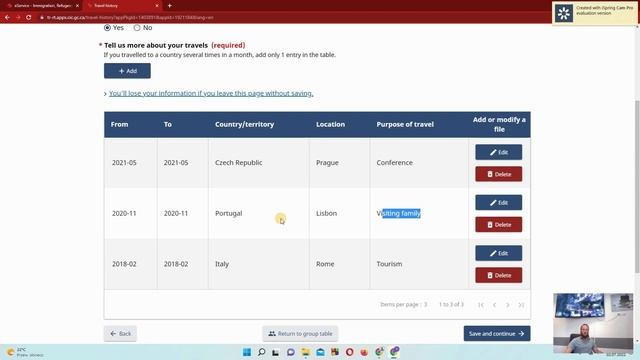Click the Lisbon location cell

click(x=340, y=213)
